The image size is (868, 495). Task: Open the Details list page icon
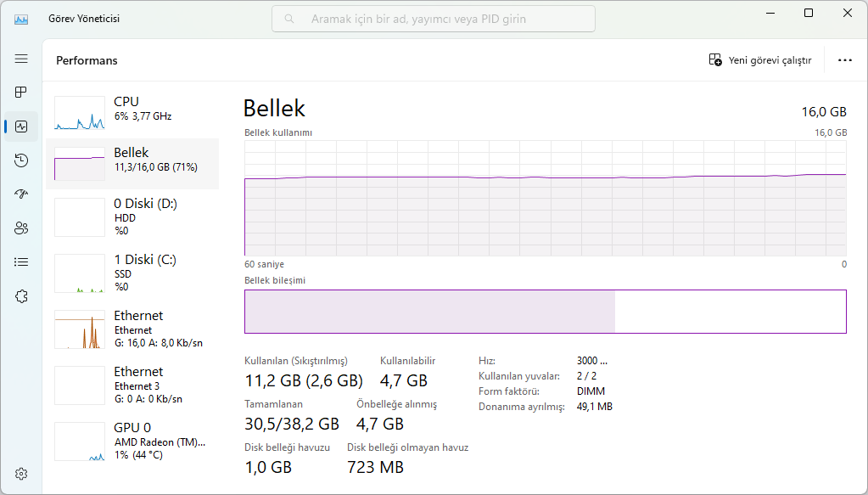click(x=21, y=262)
